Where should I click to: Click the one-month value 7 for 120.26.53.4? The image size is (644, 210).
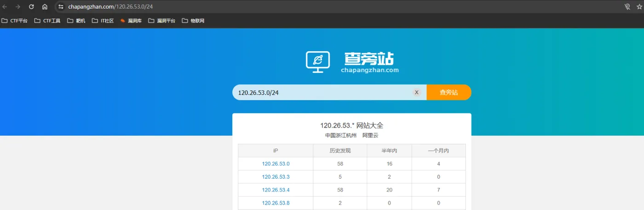click(x=438, y=190)
